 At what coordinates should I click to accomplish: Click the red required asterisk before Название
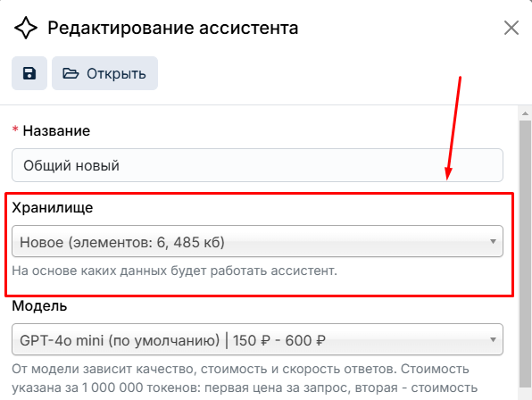coord(15,129)
